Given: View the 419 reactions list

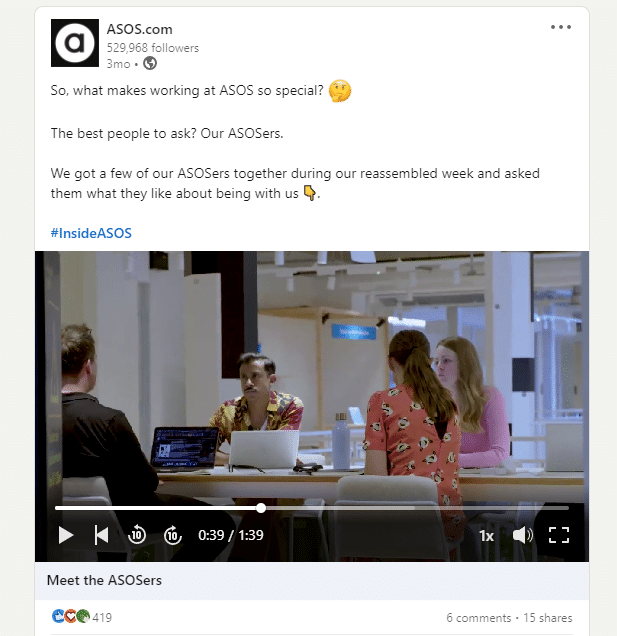Looking at the screenshot, I should (x=102, y=617).
